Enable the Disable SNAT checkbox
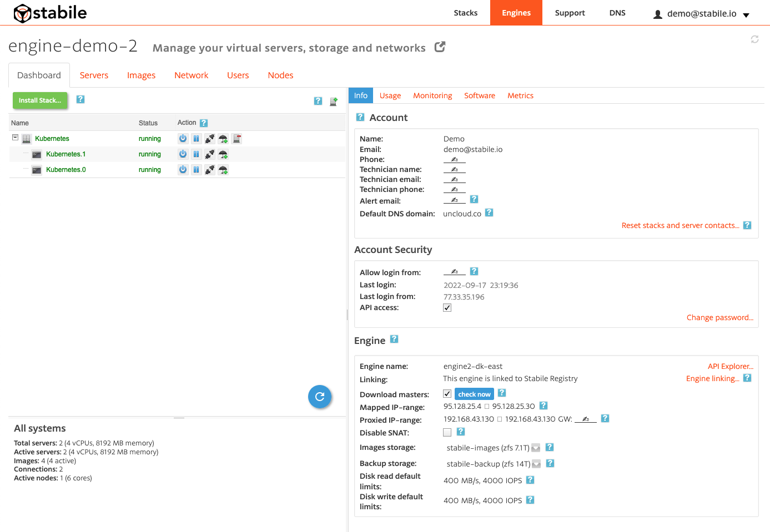 pyautogui.click(x=447, y=433)
